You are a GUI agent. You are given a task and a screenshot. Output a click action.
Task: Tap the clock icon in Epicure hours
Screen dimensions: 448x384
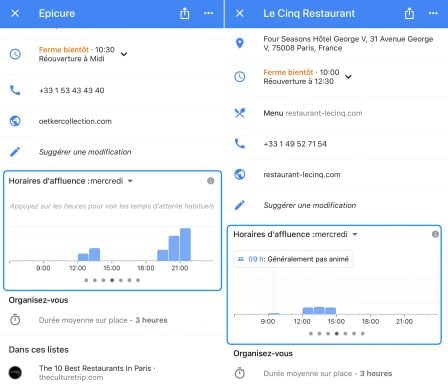[x=15, y=54]
